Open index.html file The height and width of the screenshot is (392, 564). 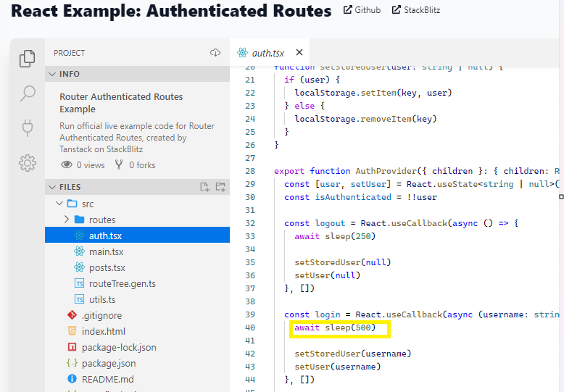click(104, 331)
